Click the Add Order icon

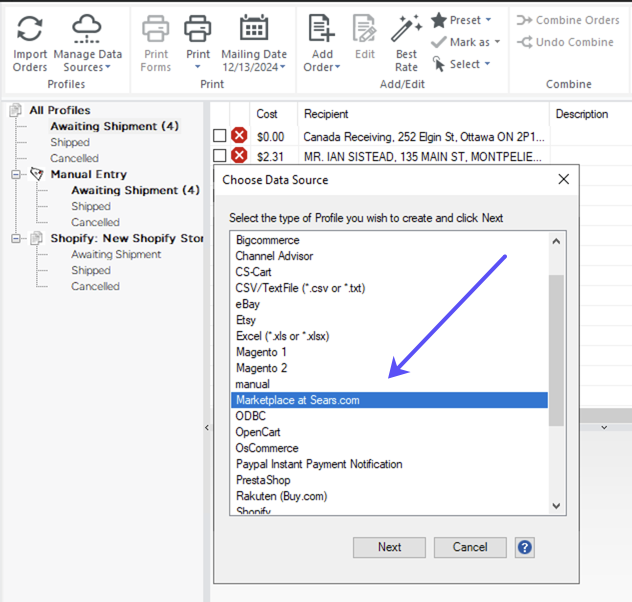coord(321,28)
